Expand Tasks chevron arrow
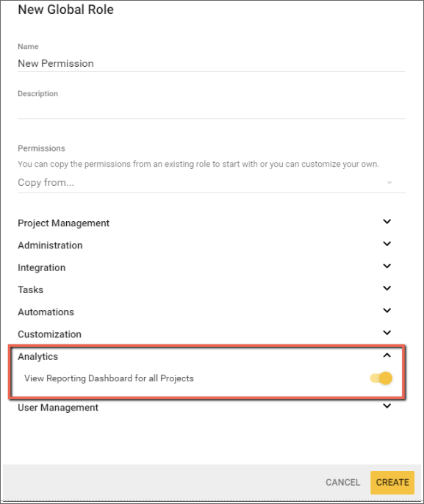Screen dimensions: 424x504 387,288
